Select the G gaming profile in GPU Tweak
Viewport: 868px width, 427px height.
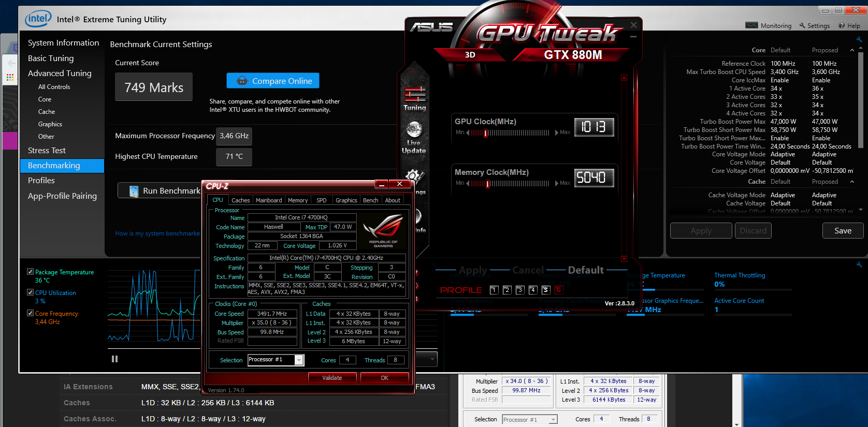(x=559, y=290)
